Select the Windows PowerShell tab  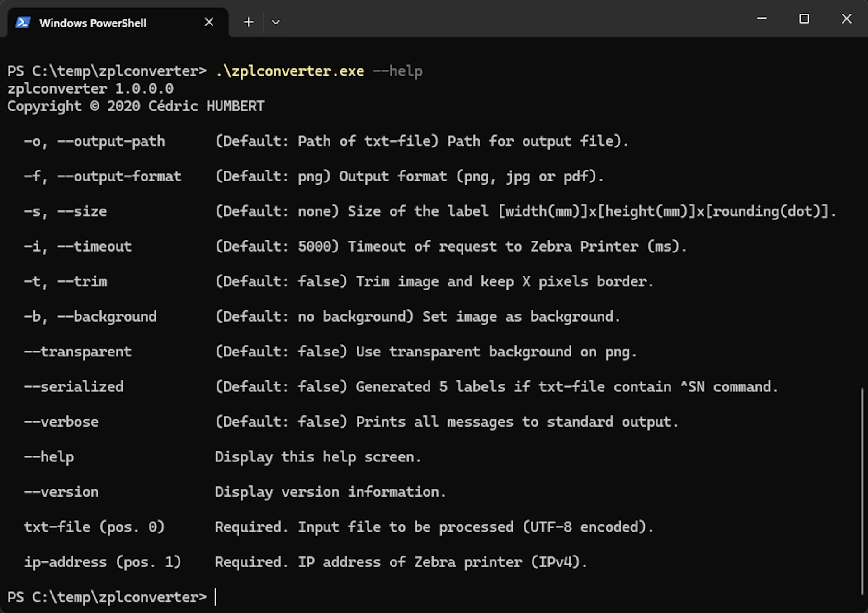click(x=118, y=23)
